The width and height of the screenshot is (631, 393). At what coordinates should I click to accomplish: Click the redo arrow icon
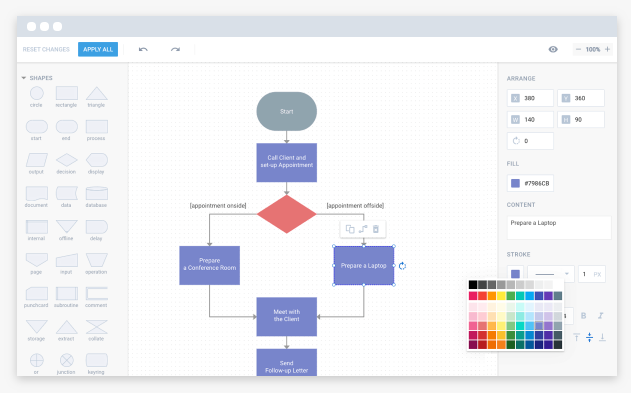pyautogui.click(x=175, y=49)
